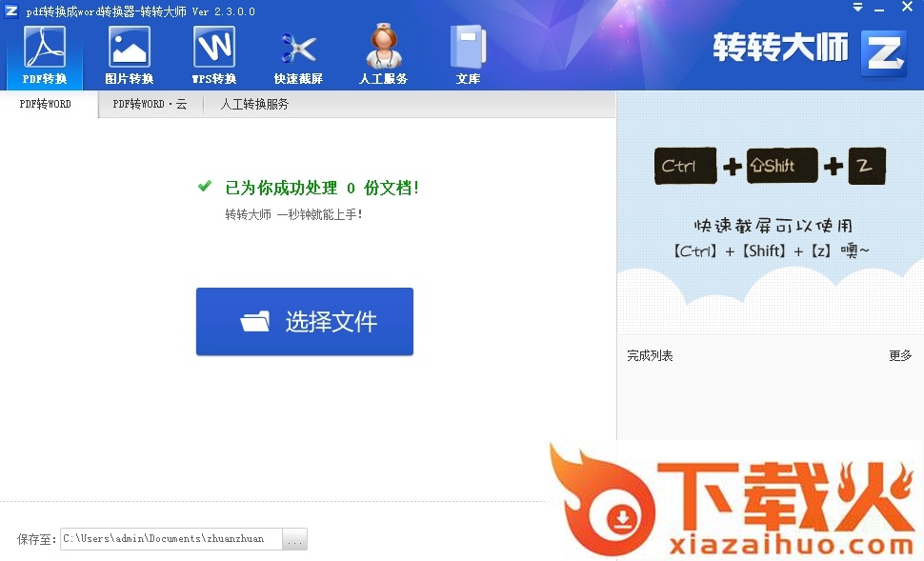Close the 转转大师 application window
924x561 pixels.
tap(908, 8)
